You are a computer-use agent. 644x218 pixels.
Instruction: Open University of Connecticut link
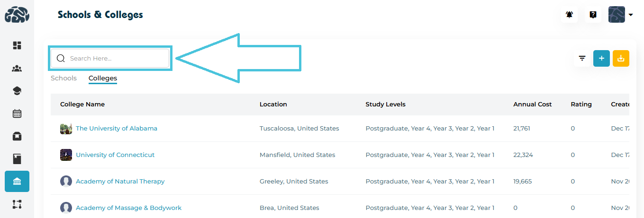[x=115, y=155]
